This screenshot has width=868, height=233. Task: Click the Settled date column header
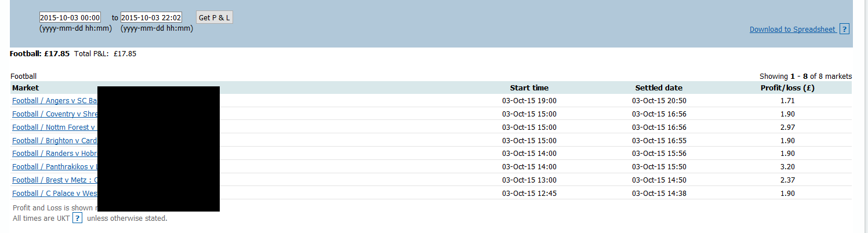point(659,88)
